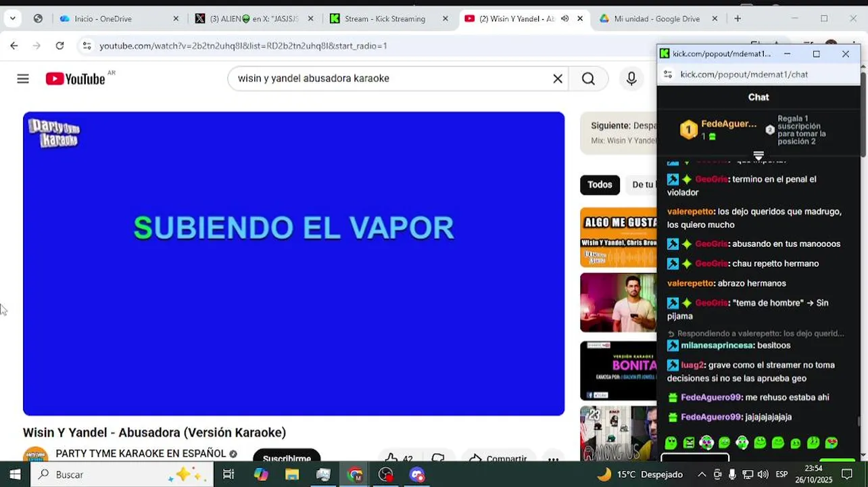Open File Explorer from the taskbar
868x487 pixels.
[292, 475]
